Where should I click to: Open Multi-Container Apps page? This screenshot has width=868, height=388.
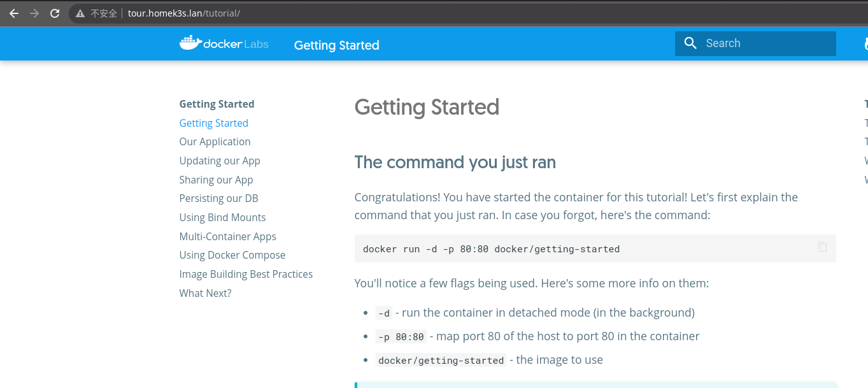(227, 236)
